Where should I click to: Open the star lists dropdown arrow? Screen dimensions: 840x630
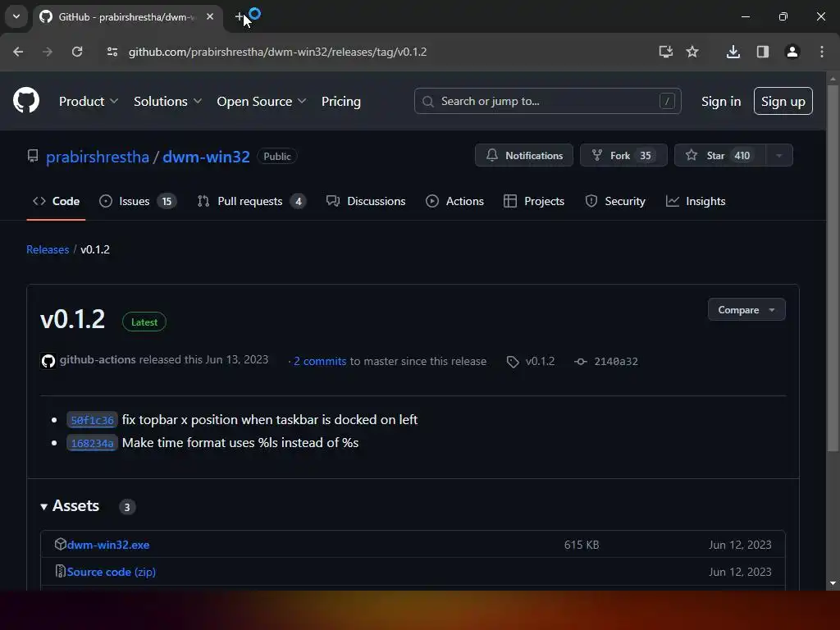[x=779, y=155]
